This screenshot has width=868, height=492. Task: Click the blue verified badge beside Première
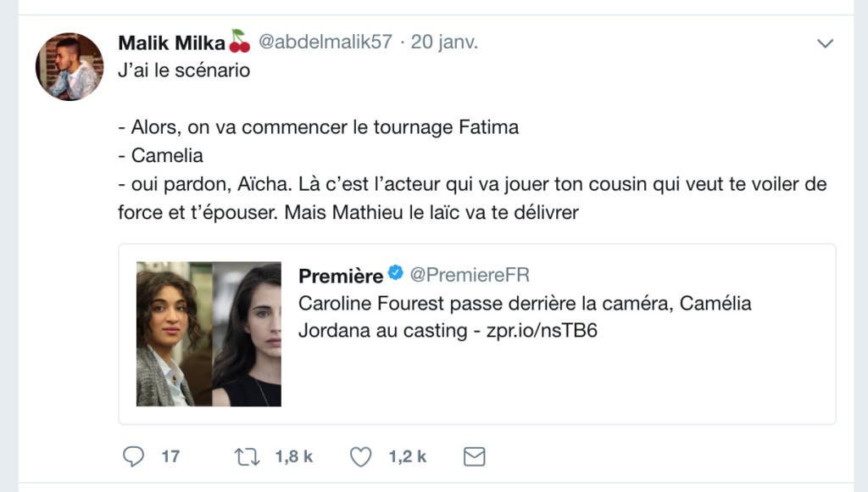click(396, 275)
